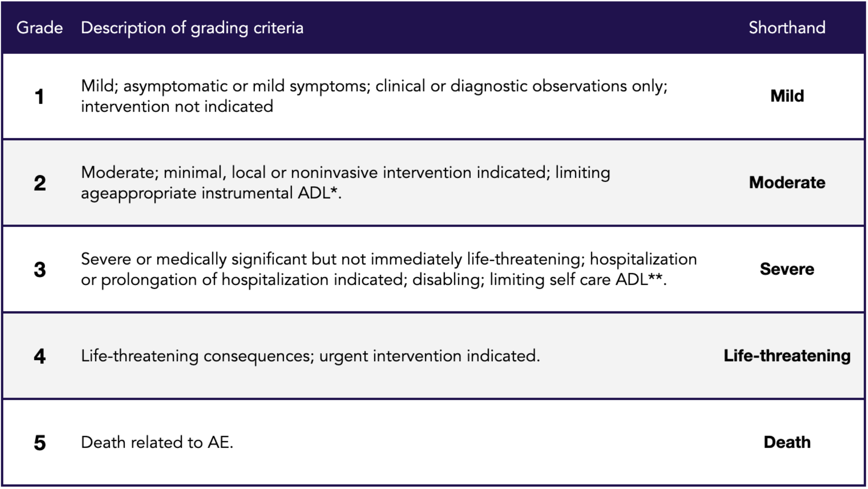
Task: Click the bold Mild shorthand label
Action: (787, 96)
